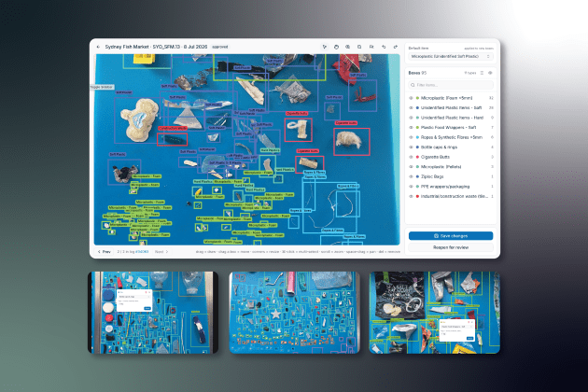Hide Microplastic (Pellets) boxes
The image size is (588, 392).
411,166
